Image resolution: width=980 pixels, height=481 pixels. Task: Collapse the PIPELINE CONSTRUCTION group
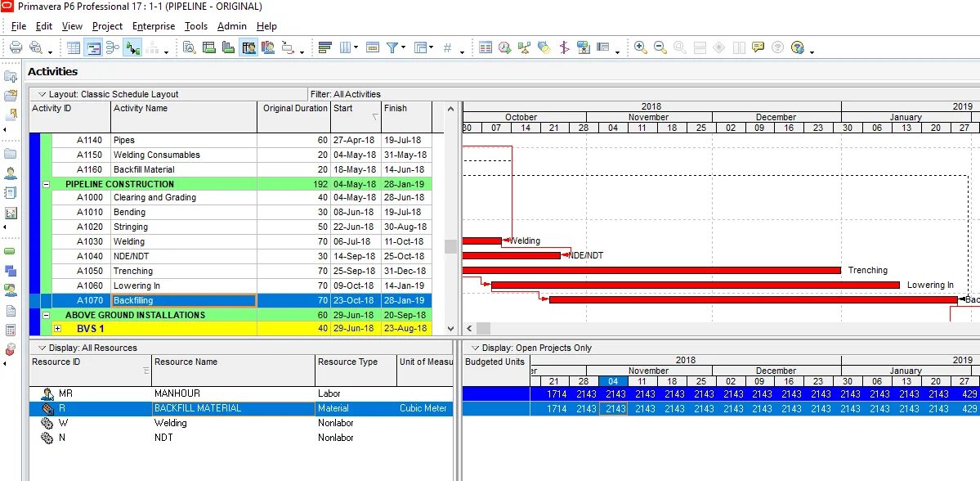click(x=47, y=185)
